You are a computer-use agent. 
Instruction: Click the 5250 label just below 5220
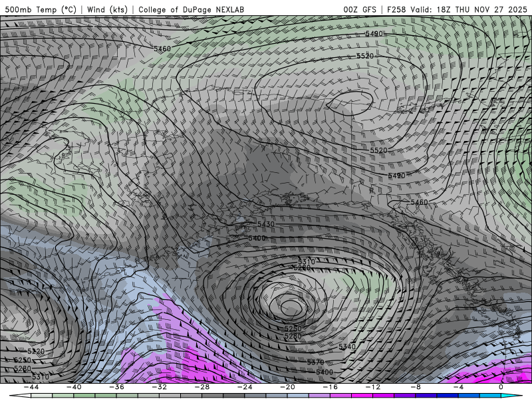coord(23,360)
